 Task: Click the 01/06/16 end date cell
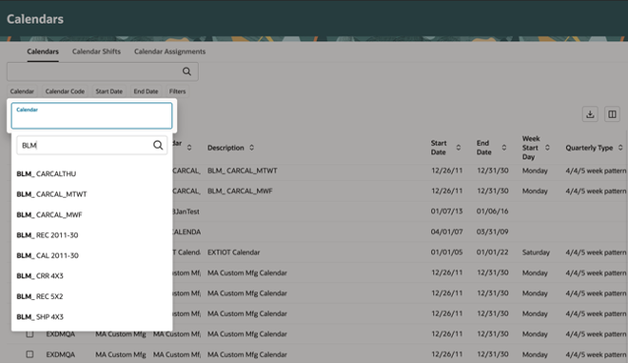(x=492, y=212)
